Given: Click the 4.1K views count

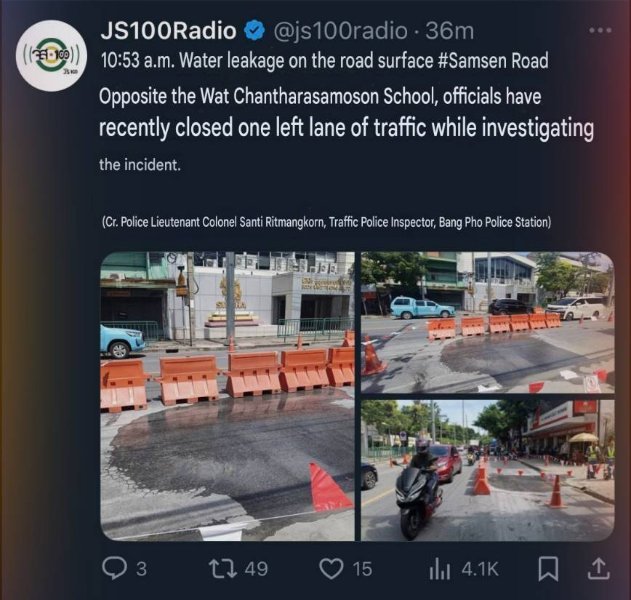Looking at the screenshot, I should pyautogui.click(x=480, y=569).
